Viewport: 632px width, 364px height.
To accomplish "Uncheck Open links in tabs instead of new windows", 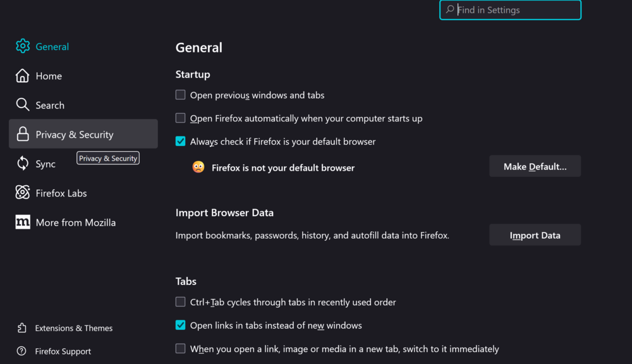I will 180,325.
